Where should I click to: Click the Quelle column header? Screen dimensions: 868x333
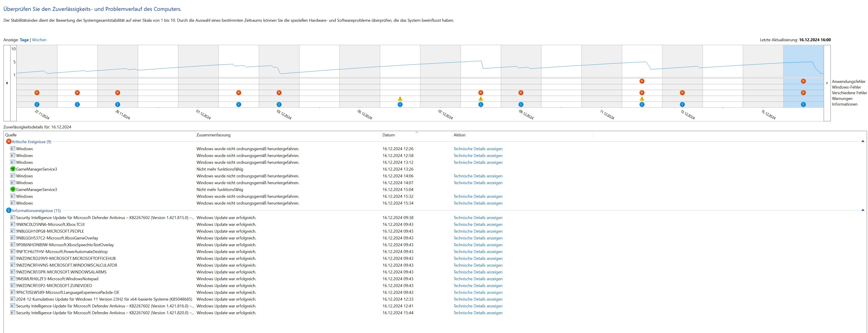point(11,135)
